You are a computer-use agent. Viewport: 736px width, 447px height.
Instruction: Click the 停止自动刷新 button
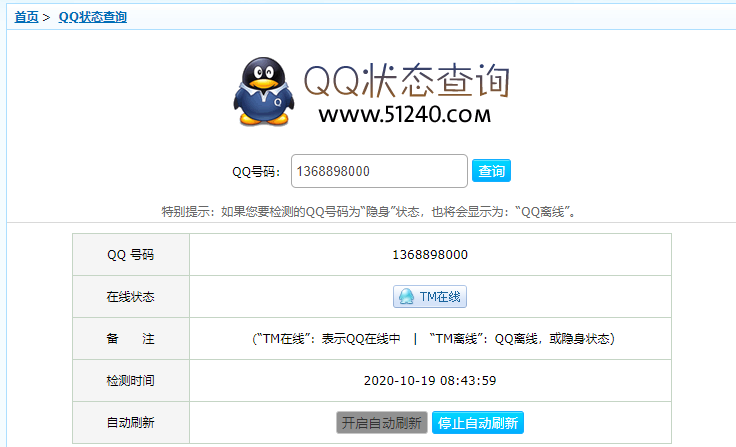(x=478, y=423)
